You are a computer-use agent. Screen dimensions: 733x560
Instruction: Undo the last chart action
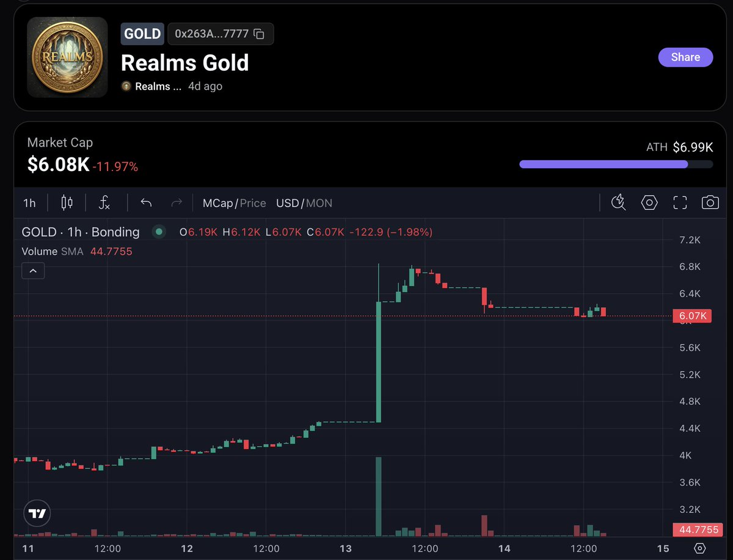coord(146,203)
